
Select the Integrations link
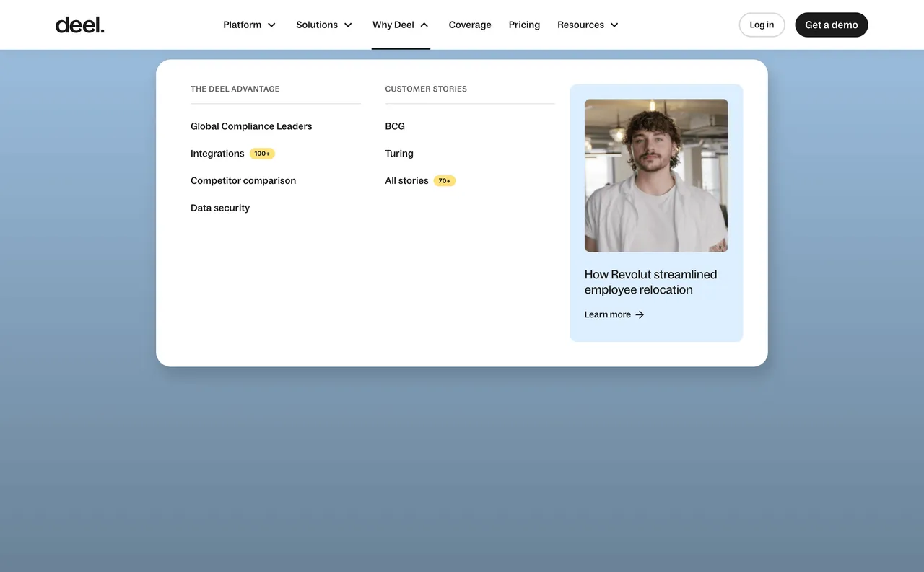tap(217, 154)
